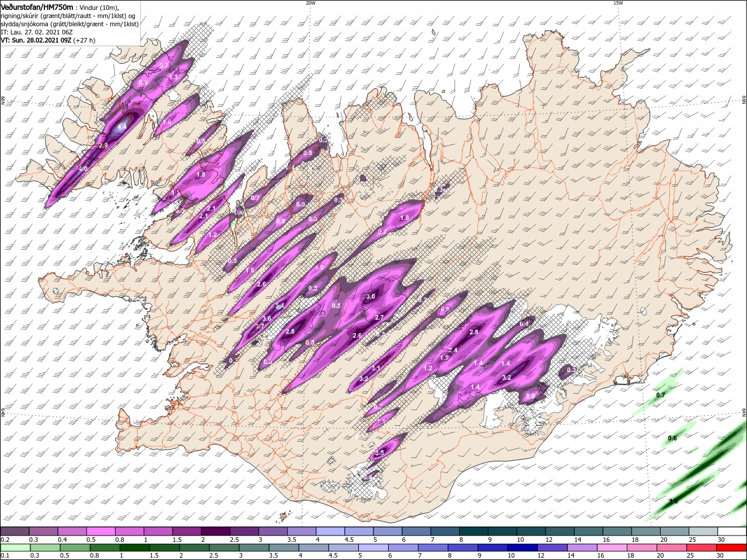Click the bottom-row legend swatch starting at 7
Image resolution: width=747 pixels, height=560 pixels.
432,548
